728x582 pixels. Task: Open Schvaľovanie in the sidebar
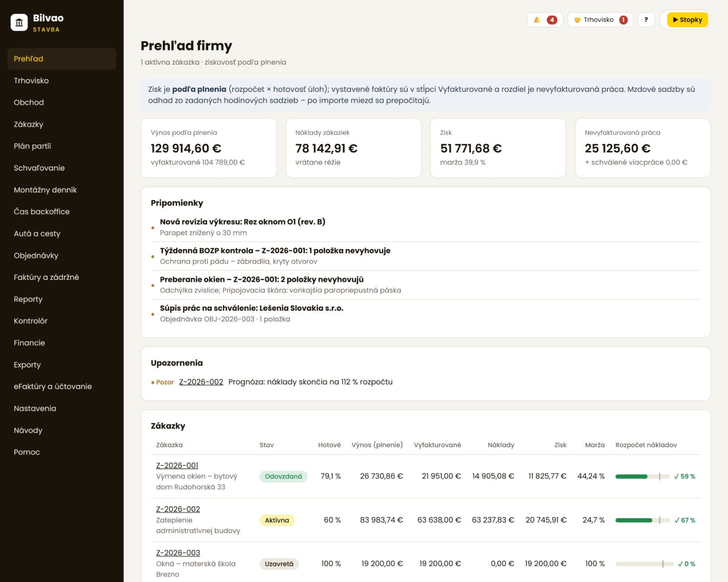(61, 168)
